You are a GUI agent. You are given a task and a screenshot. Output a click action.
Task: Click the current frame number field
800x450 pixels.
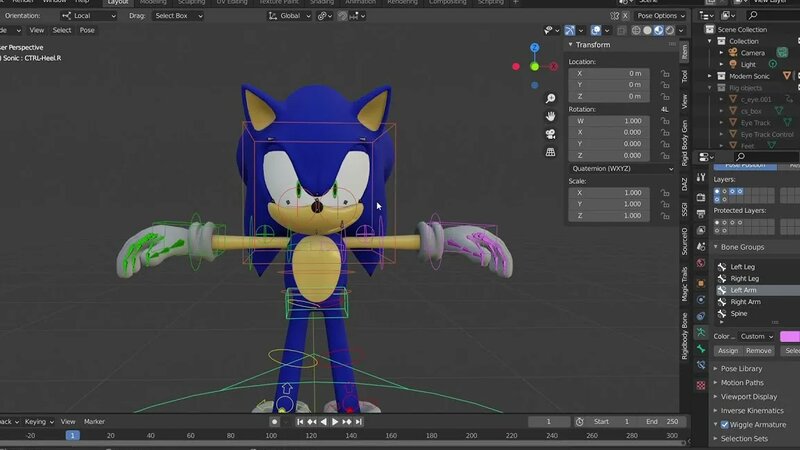[x=549, y=422]
